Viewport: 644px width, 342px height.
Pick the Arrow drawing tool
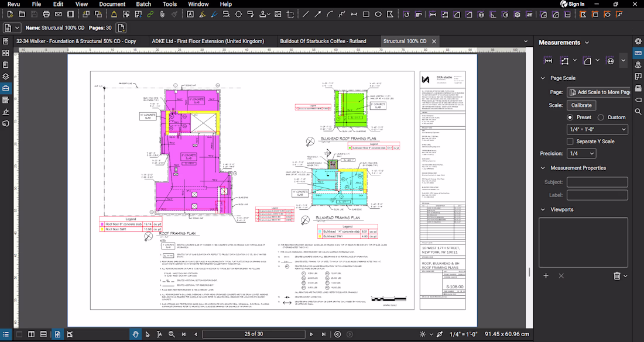[318, 14]
